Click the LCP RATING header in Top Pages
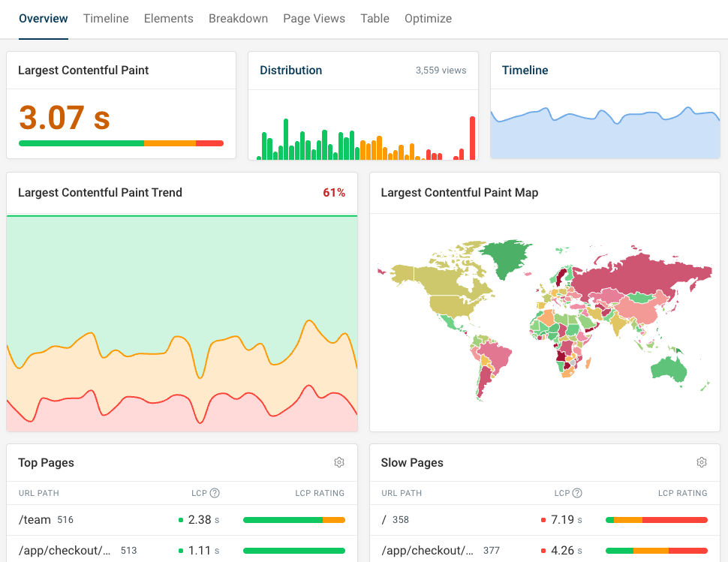Screen dimensions: 728x562 (x=320, y=493)
